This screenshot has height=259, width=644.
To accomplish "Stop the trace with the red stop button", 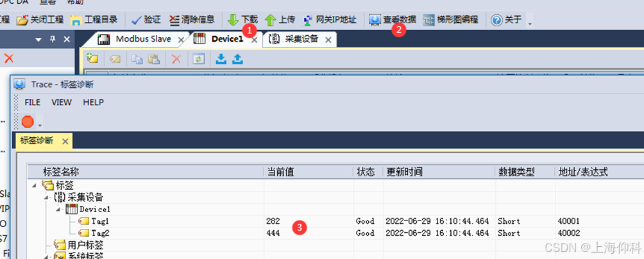I will tap(28, 122).
